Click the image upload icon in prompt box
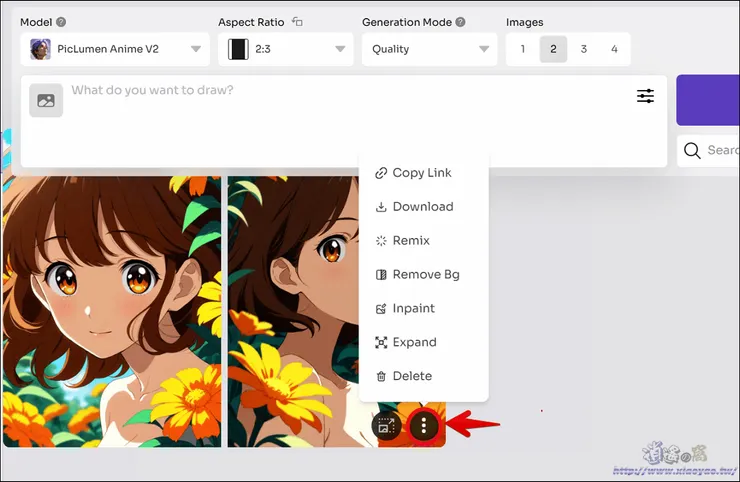 coord(45,100)
